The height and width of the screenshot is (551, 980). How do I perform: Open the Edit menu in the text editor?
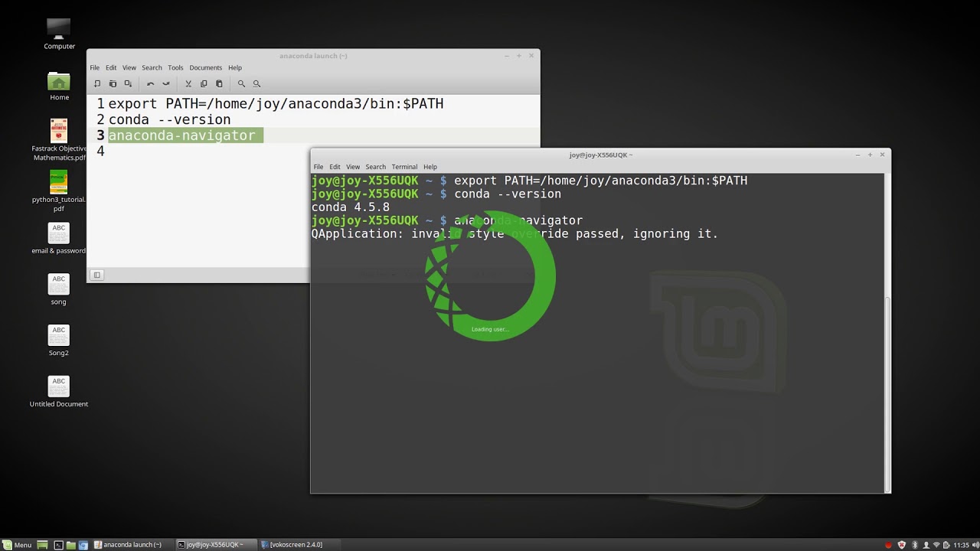(x=111, y=67)
